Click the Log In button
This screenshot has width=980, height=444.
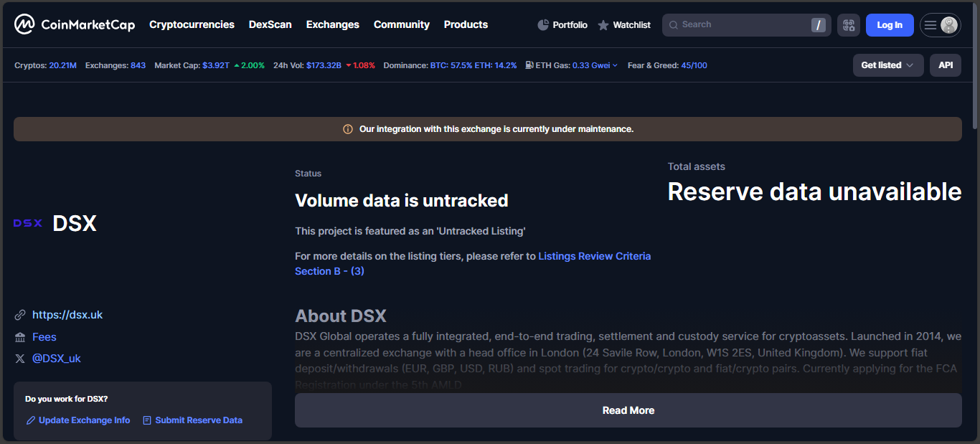pos(889,25)
